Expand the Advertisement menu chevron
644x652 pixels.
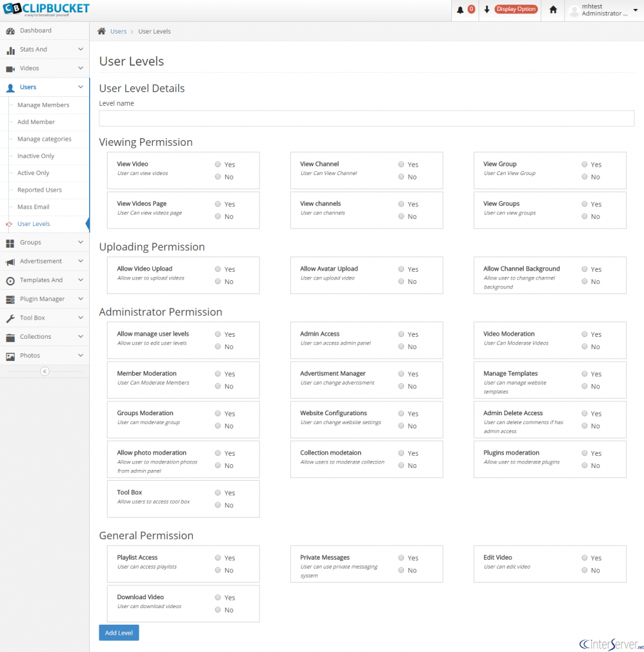(81, 260)
